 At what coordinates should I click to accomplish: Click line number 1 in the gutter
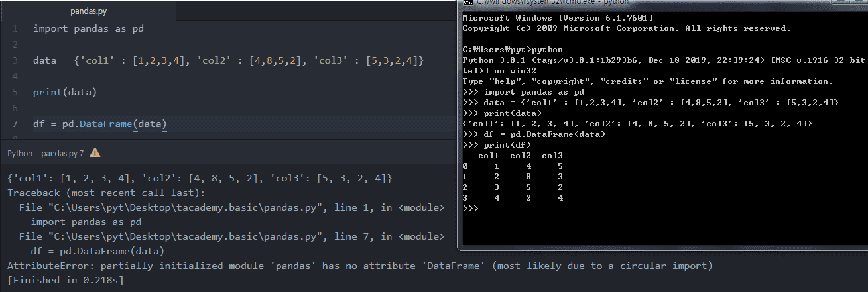[15, 29]
